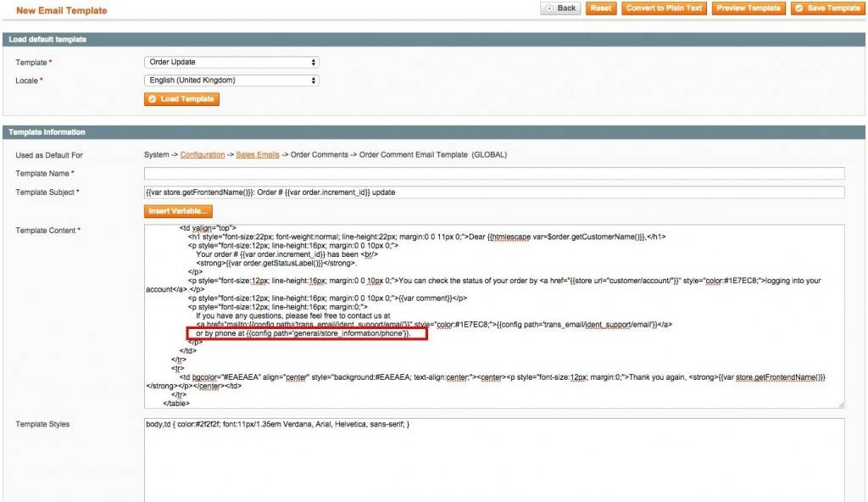Click the Load default template header
The width and height of the screenshot is (868, 502).
(x=47, y=40)
